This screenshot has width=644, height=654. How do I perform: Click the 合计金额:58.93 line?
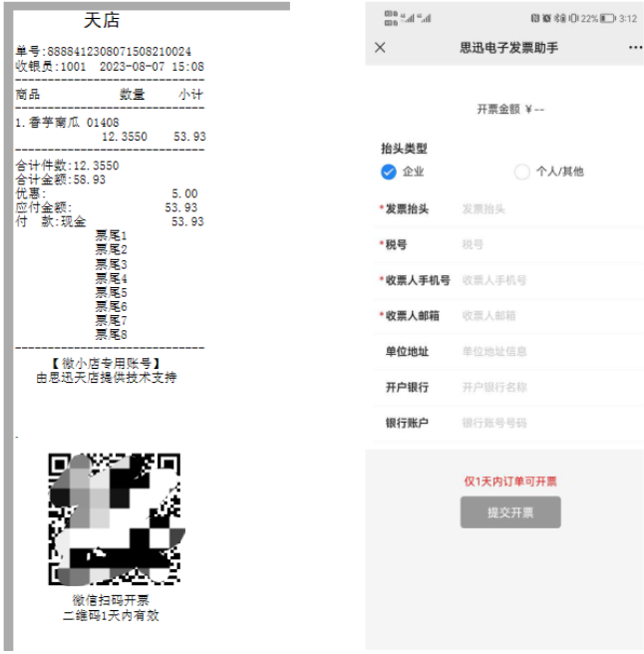(61, 179)
